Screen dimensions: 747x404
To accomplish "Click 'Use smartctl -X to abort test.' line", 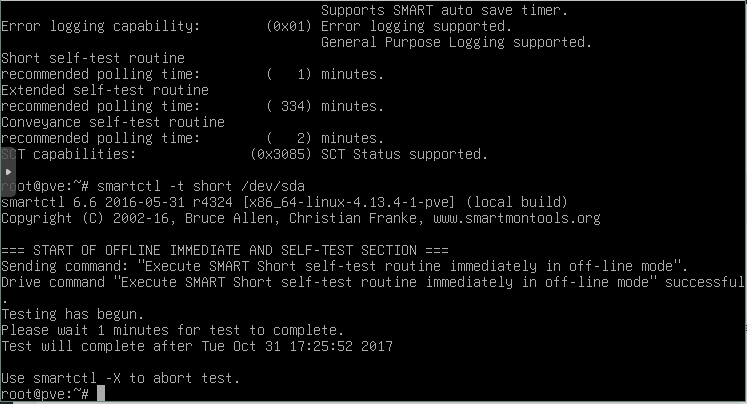I will [120, 378].
